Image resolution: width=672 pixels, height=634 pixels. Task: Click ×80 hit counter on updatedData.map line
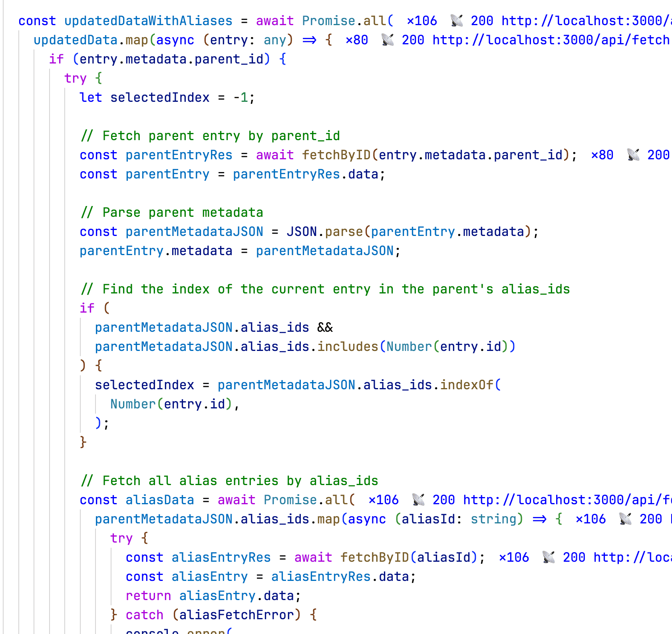coord(357,40)
